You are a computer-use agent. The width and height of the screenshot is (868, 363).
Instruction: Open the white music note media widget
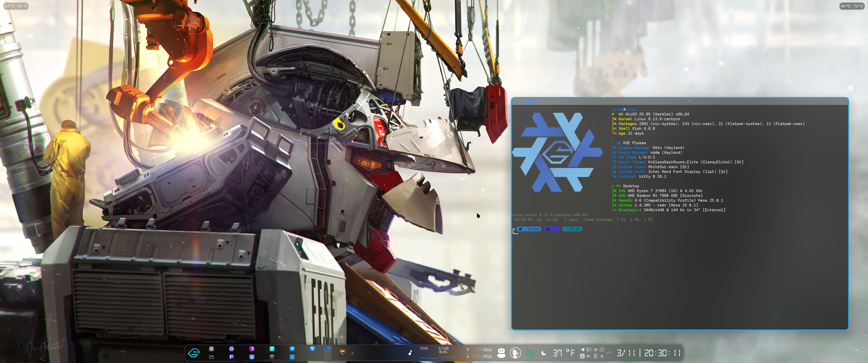(410, 353)
